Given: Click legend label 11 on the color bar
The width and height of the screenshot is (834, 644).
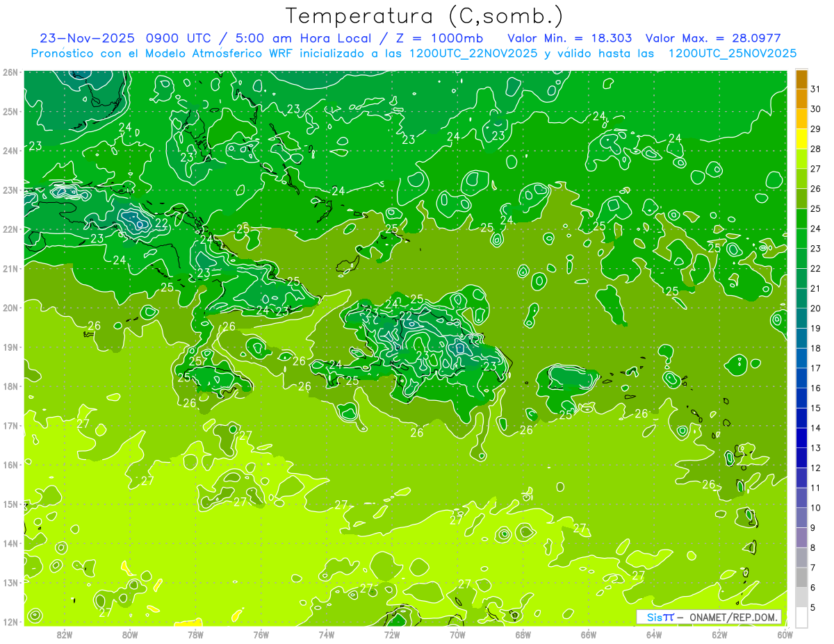Looking at the screenshot, I should pyautogui.click(x=816, y=488).
